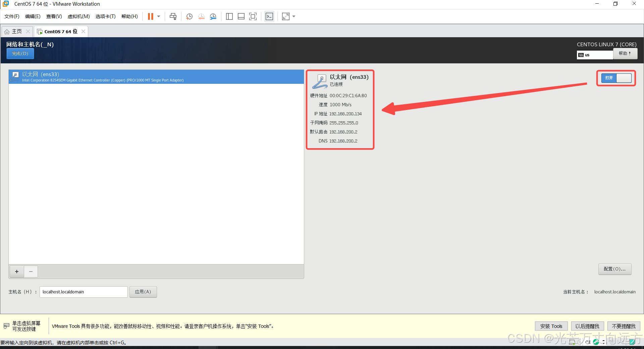The image size is (644, 349).
Task: Close the CentOS 7 64 位 tab
Action: [x=84, y=31]
